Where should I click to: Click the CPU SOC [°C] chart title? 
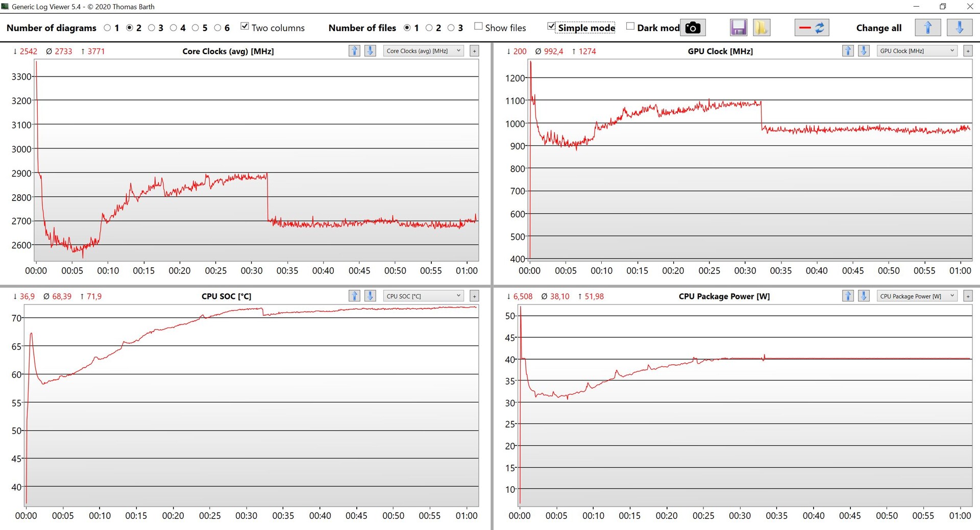click(x=227, y=297)
